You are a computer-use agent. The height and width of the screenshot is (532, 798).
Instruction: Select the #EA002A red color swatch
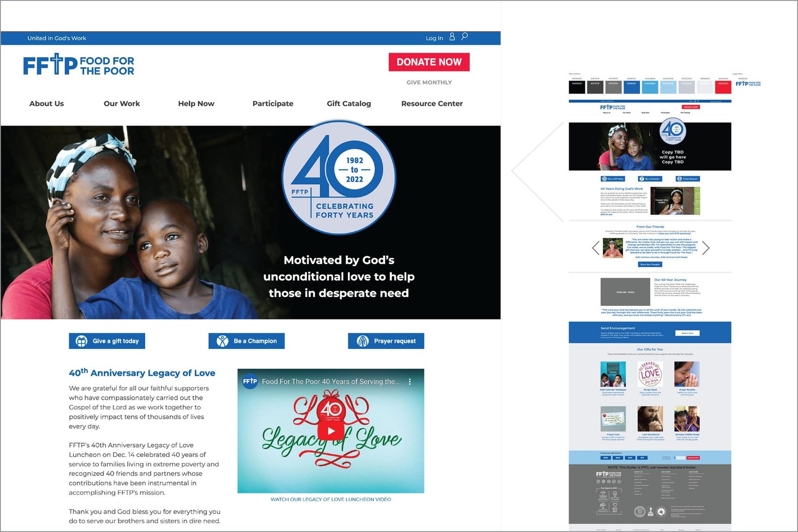coord(723,87)
